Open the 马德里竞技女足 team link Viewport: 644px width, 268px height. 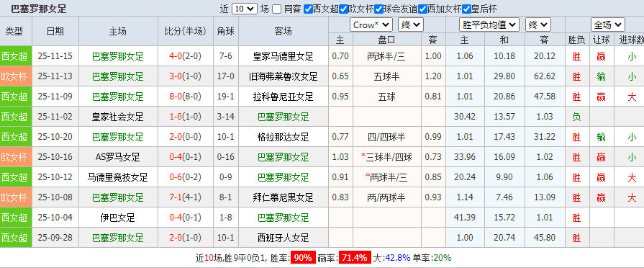[x=118, y=177]
